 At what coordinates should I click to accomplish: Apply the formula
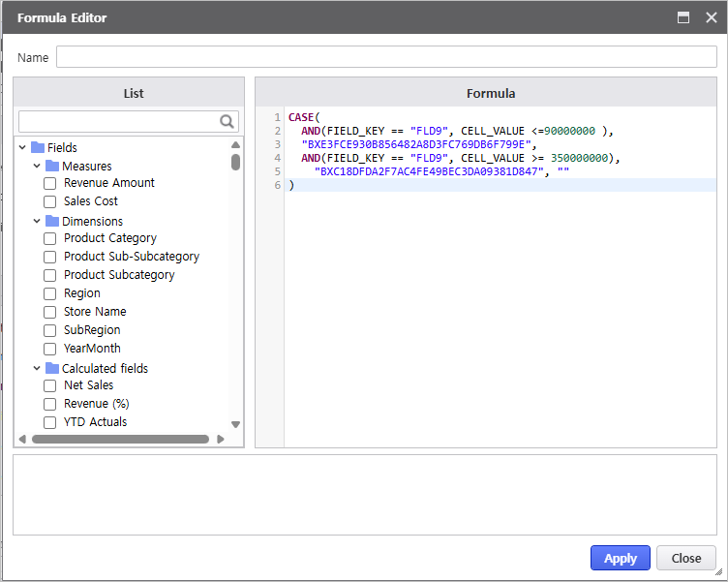coord(620,558)
